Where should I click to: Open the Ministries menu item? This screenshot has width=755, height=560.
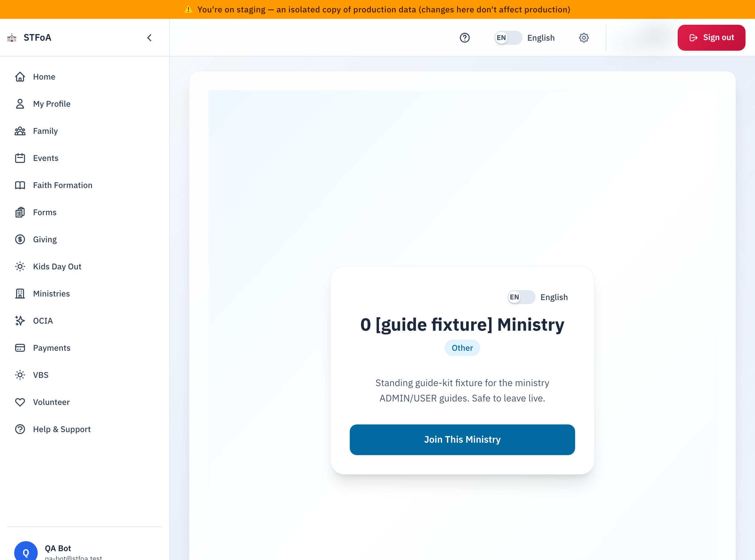(x=84, y=294)
